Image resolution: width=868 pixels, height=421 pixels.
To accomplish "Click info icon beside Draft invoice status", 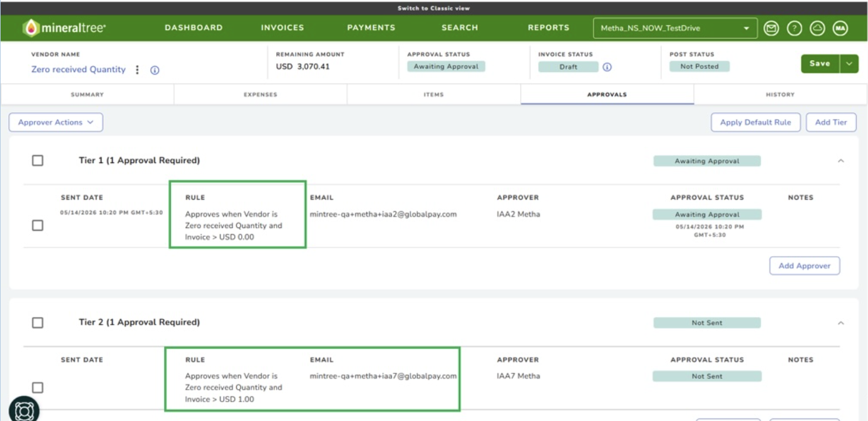I will tap(607, 67).
